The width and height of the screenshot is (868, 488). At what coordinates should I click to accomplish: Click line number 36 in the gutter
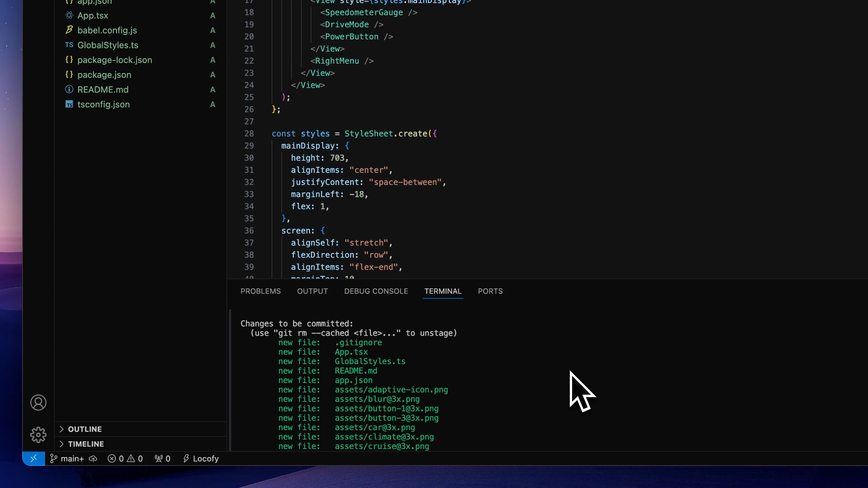249,231
